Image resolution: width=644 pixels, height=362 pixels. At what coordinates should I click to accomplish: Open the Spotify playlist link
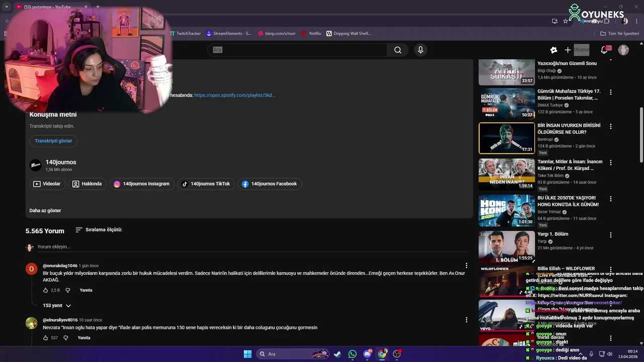pyautogui.click(x=234, y=95)
